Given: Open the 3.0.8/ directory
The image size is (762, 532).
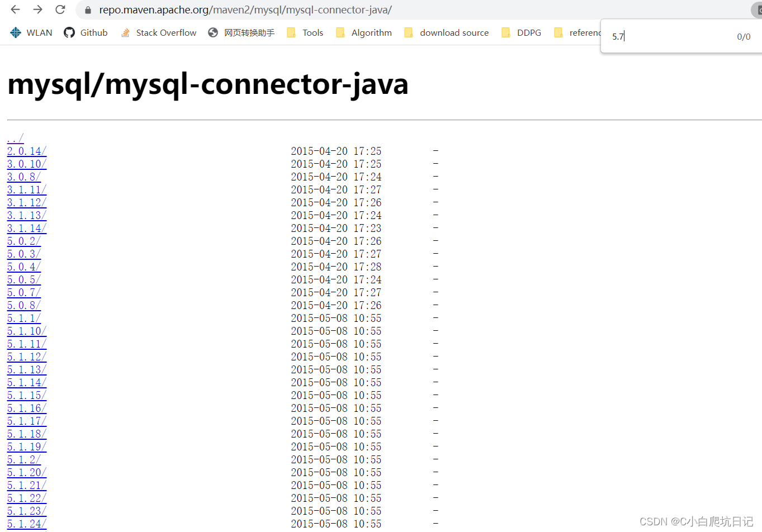Looking at the screenshot, I should coord(24,177).
